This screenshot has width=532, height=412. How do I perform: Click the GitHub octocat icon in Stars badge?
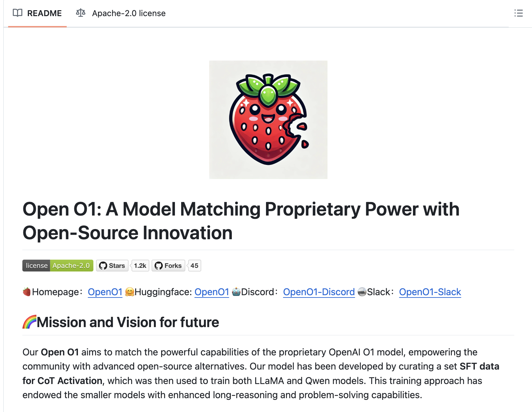[x=103, y=266]
